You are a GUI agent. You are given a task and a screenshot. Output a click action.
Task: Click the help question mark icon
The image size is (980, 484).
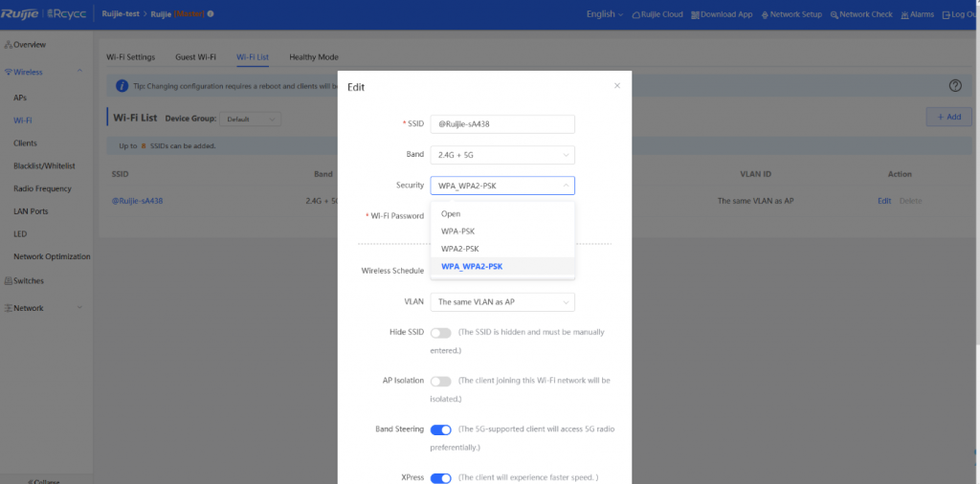click(x=954, y=85)
